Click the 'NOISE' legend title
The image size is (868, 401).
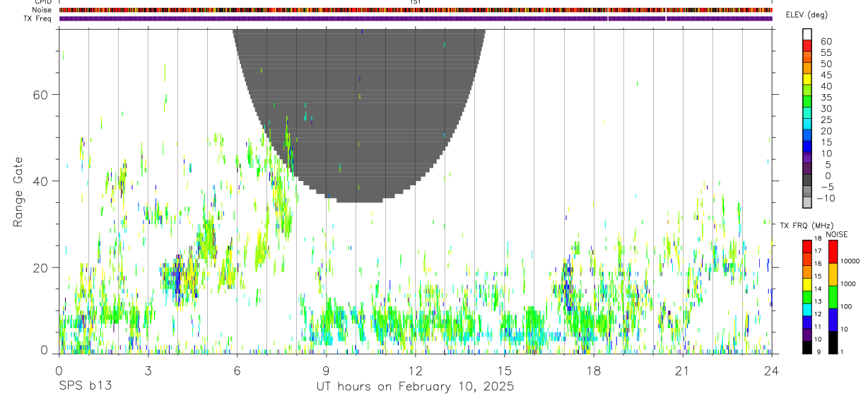tap(837, 234)
